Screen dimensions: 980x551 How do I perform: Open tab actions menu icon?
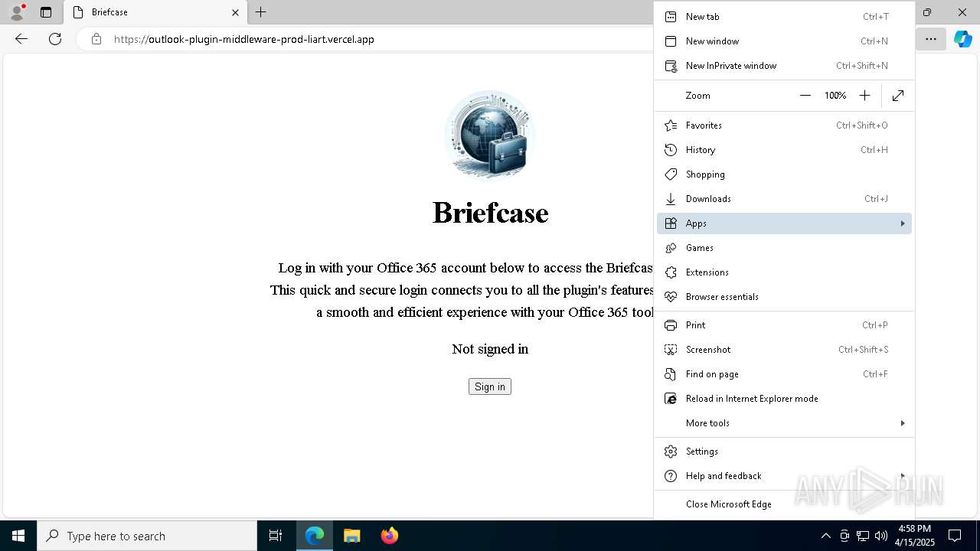(x=46, y=12)
